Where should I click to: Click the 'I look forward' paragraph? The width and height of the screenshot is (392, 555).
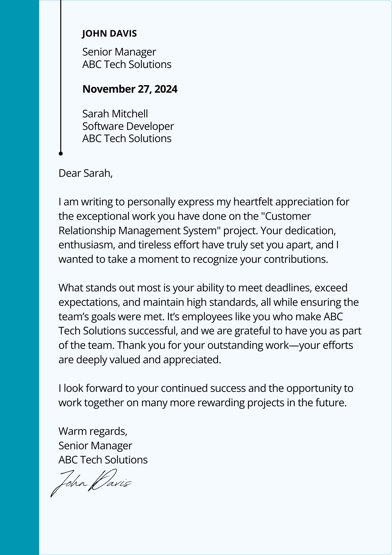coord(206,395)
